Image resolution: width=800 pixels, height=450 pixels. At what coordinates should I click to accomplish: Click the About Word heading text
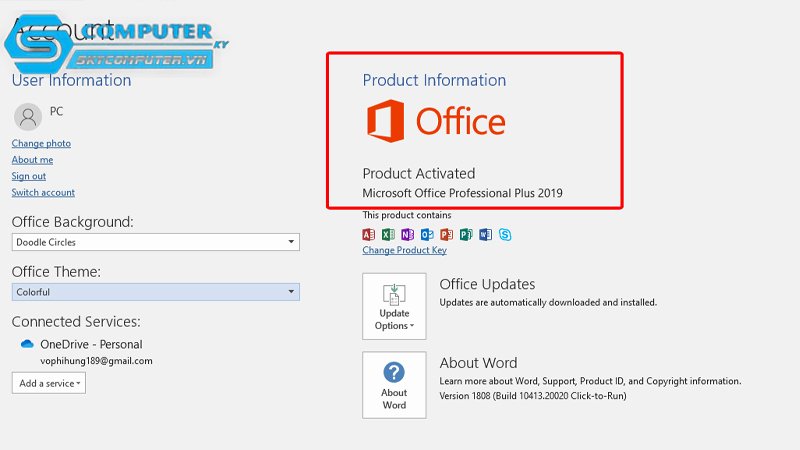(x=479, y=363)
